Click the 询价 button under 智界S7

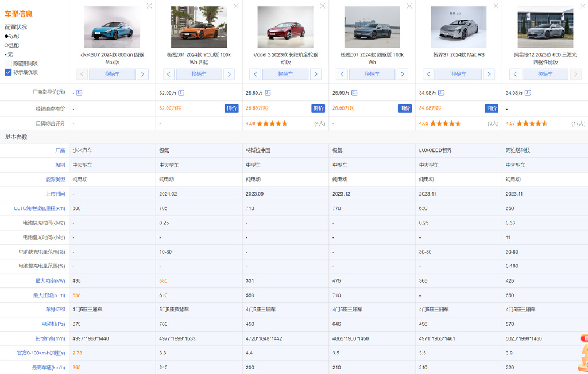(x=492, y=108)
